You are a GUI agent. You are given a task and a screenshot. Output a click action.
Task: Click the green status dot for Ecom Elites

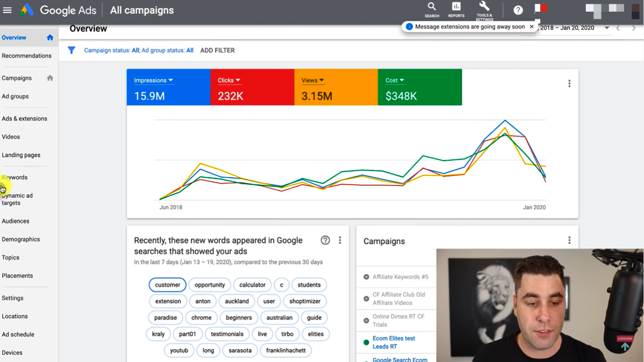[x=366, y=343]
